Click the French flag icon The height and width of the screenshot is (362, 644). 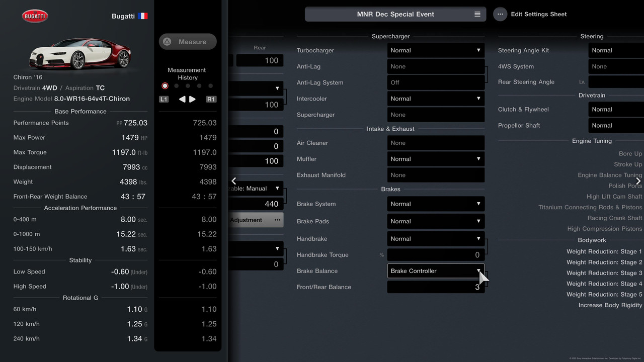click(143, 16)
